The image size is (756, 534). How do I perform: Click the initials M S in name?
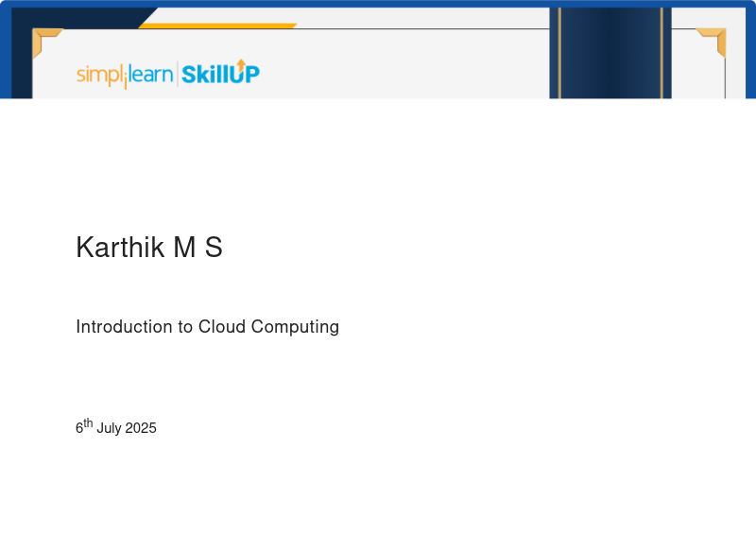point(198,248)
